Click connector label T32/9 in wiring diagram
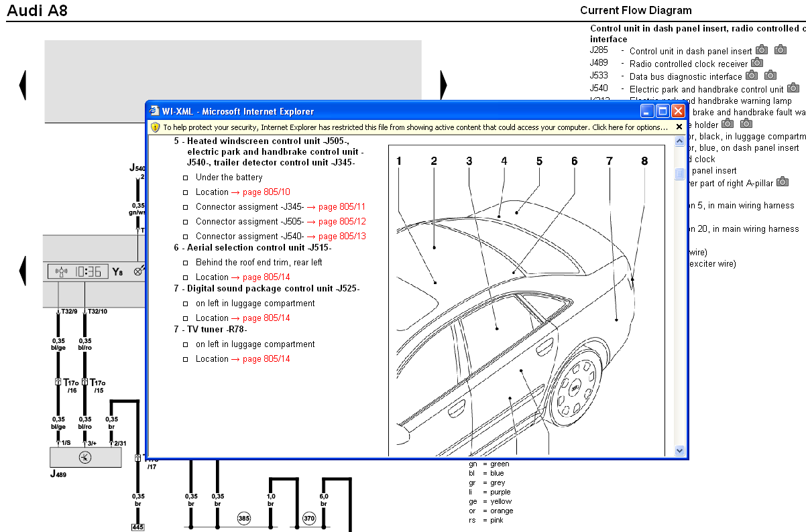Viewport: 806px width, 532px height. tap(70, 312)
